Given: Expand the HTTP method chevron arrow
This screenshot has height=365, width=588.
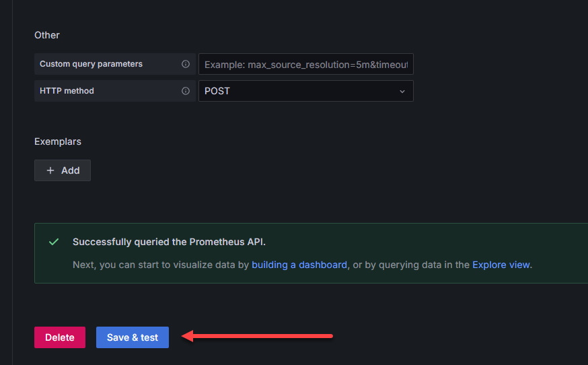Looking at the screenshot, I should pyautogui.click(x=402, y=91).
